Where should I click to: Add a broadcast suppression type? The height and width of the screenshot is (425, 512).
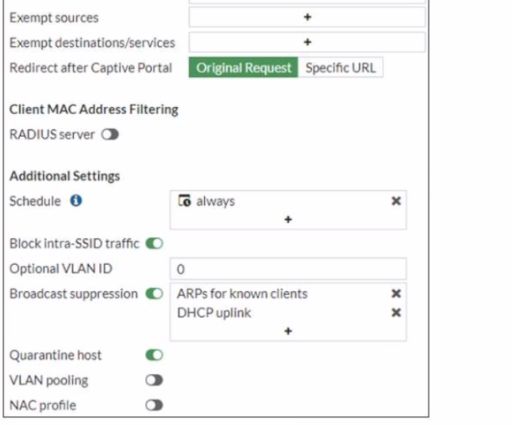coord(288,331)
